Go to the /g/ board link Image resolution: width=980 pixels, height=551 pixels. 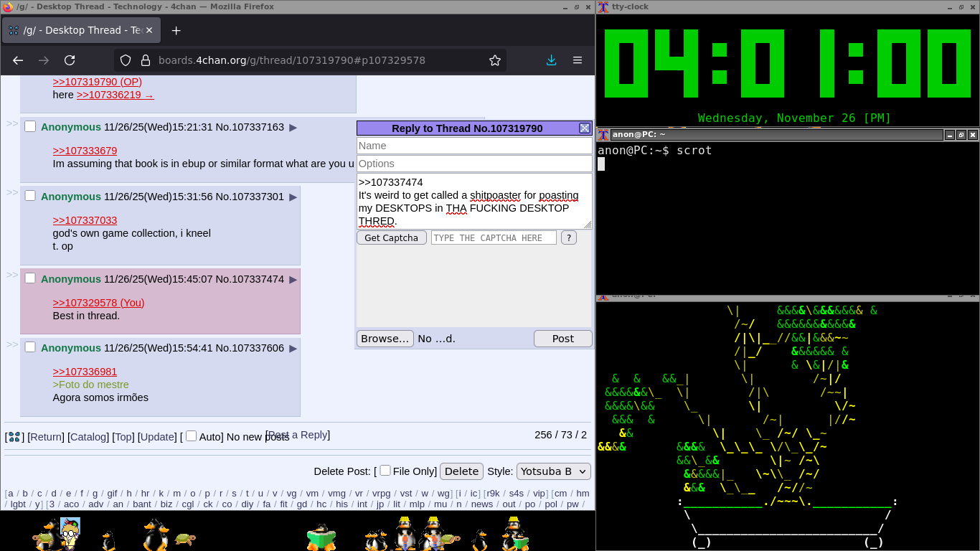point(95,494)
